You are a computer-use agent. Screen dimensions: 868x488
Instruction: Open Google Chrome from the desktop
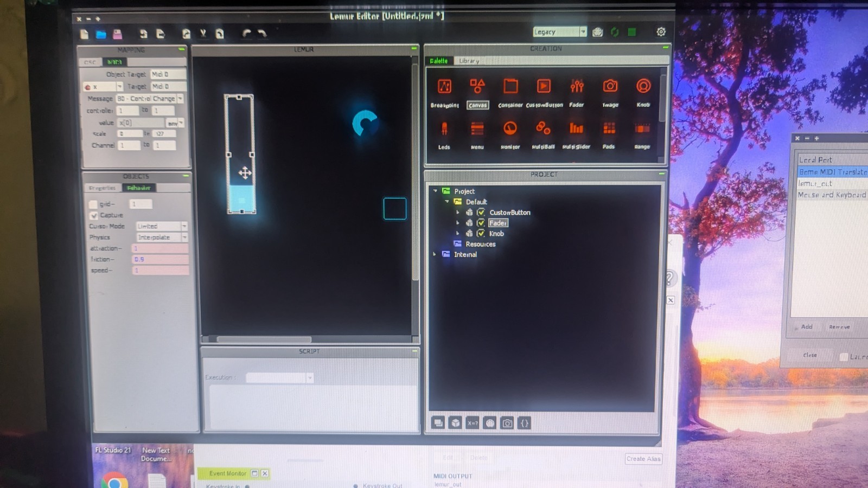[114, 481]
